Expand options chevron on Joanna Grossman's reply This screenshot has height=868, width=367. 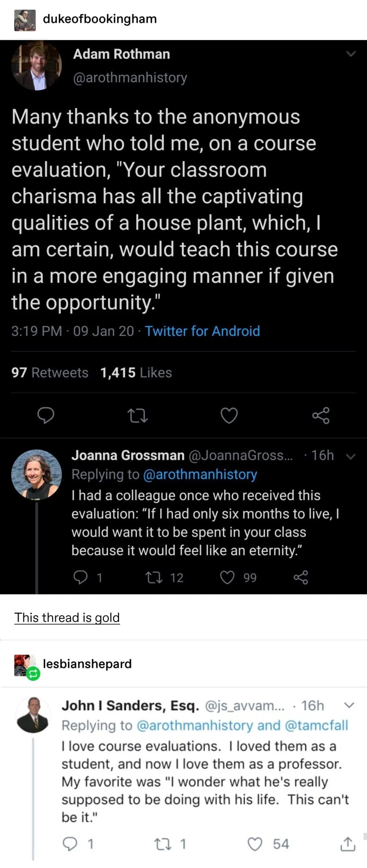click(x=352, y=456)
